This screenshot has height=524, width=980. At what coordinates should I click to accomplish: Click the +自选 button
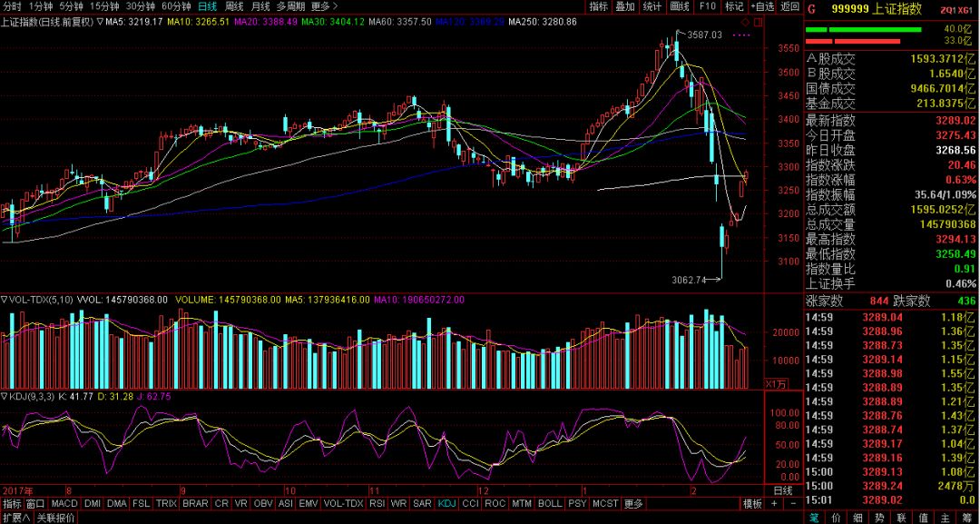tap(761, 6)
